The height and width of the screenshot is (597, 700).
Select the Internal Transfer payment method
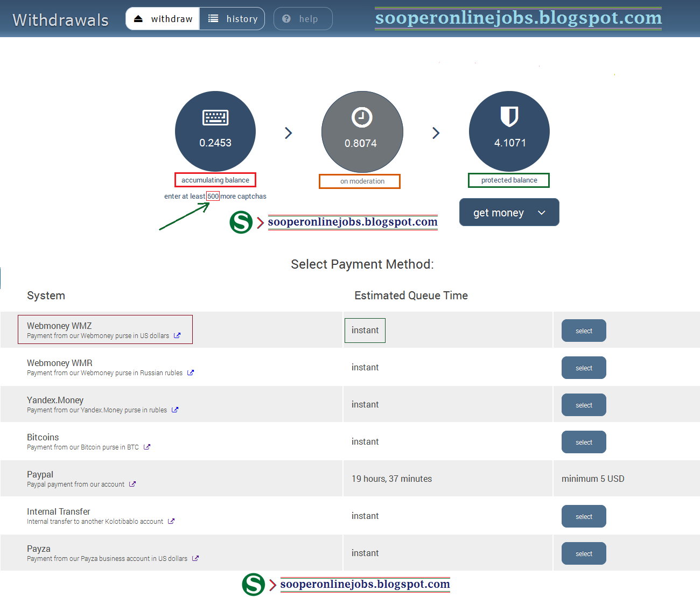click(584, 516)
